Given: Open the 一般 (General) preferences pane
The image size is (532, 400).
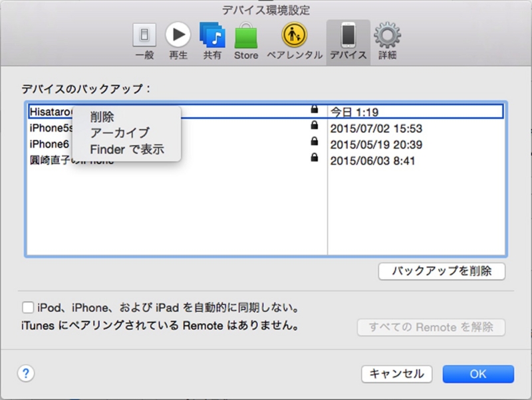Looking at the screenshot, I should click(x=144, y=41).
